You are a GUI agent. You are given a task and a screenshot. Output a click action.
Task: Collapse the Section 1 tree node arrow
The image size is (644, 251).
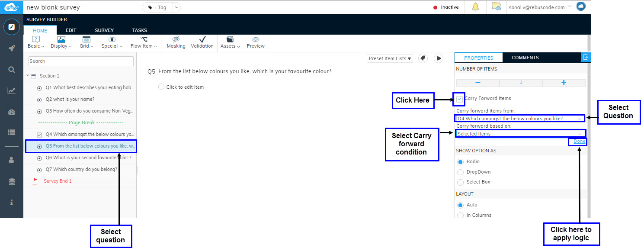tap(28, 76)
